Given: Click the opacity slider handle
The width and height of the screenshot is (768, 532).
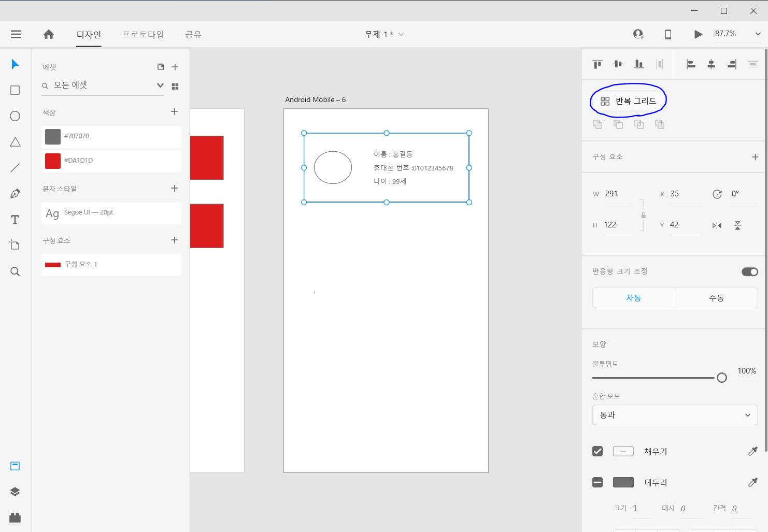Looking at the screenshot, I should (x=722, y=378).
